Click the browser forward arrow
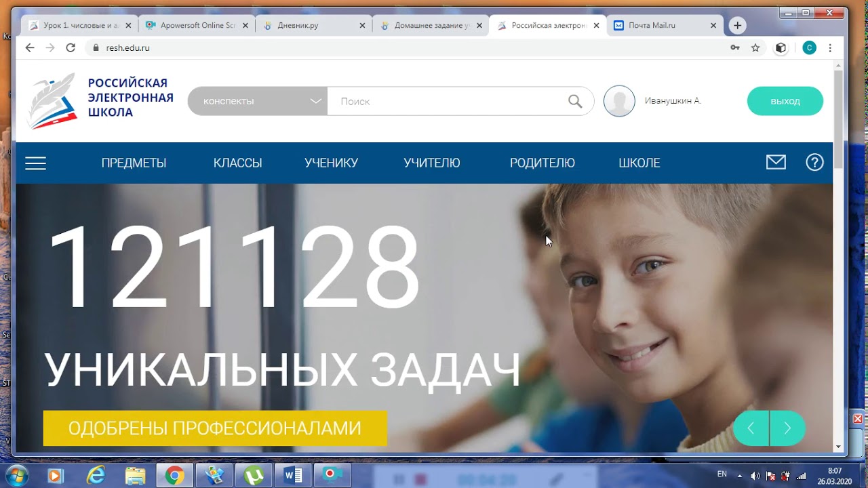Viewport: 868px width, 488px height. pyautogui.click(x=50, y=47)
